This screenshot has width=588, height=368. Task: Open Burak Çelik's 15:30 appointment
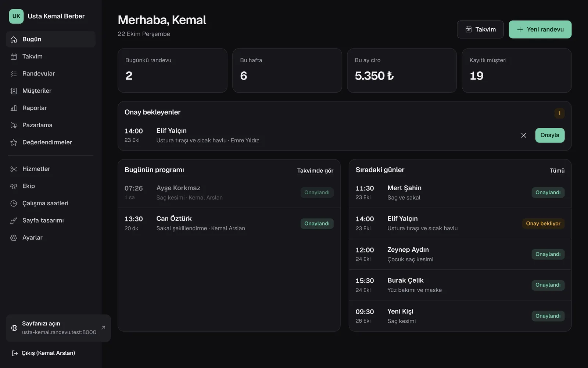pos(460,285)
